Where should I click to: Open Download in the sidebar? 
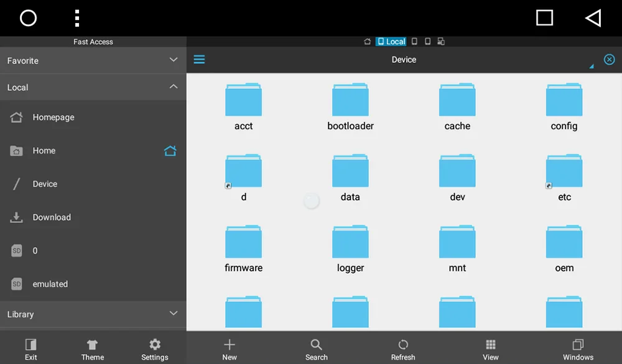pyautogui.click(x=93, y=217)
